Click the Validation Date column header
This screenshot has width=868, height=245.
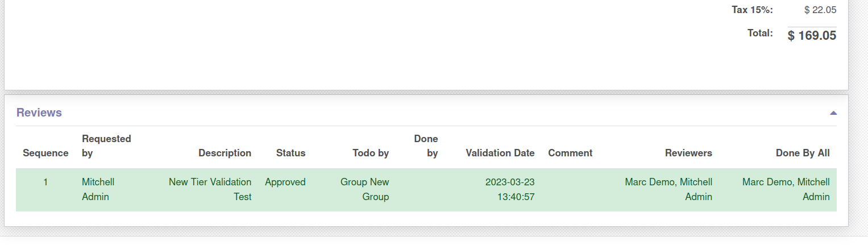(x=500, y=153)
